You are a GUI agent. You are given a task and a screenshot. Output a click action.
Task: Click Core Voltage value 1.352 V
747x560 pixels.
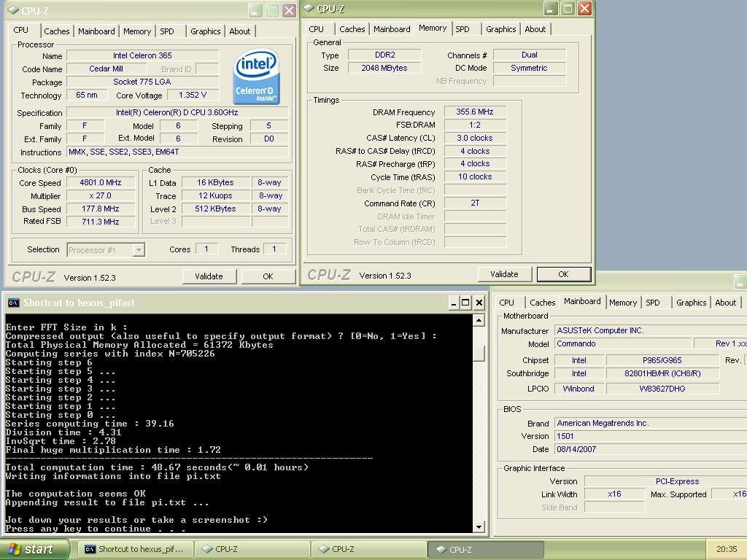tap(193, 95)
